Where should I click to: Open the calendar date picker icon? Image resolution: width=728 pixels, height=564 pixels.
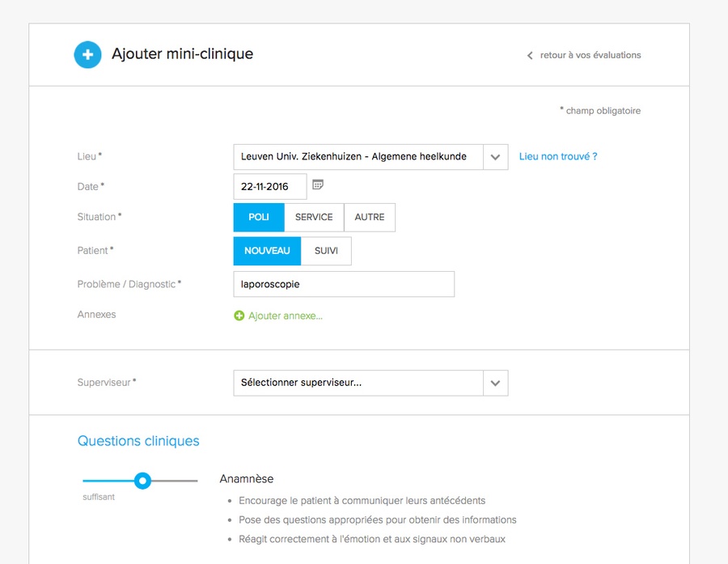318,185
